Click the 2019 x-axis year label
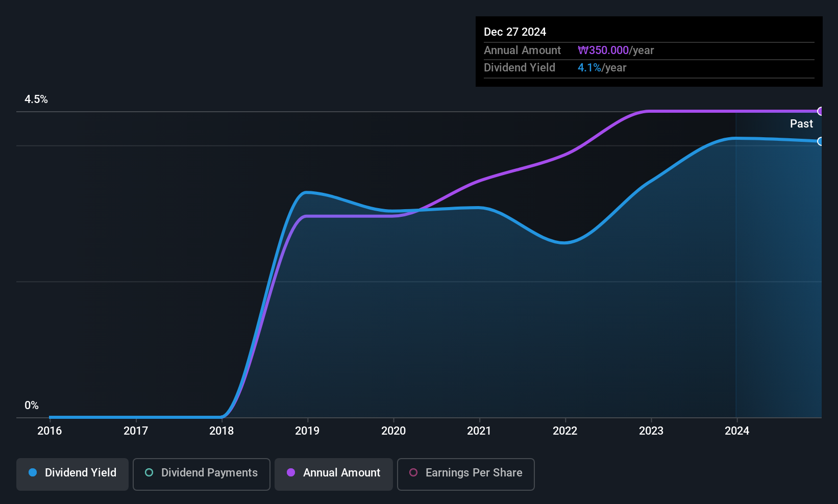Screen dimensions: 838x504 pos(307,431)
